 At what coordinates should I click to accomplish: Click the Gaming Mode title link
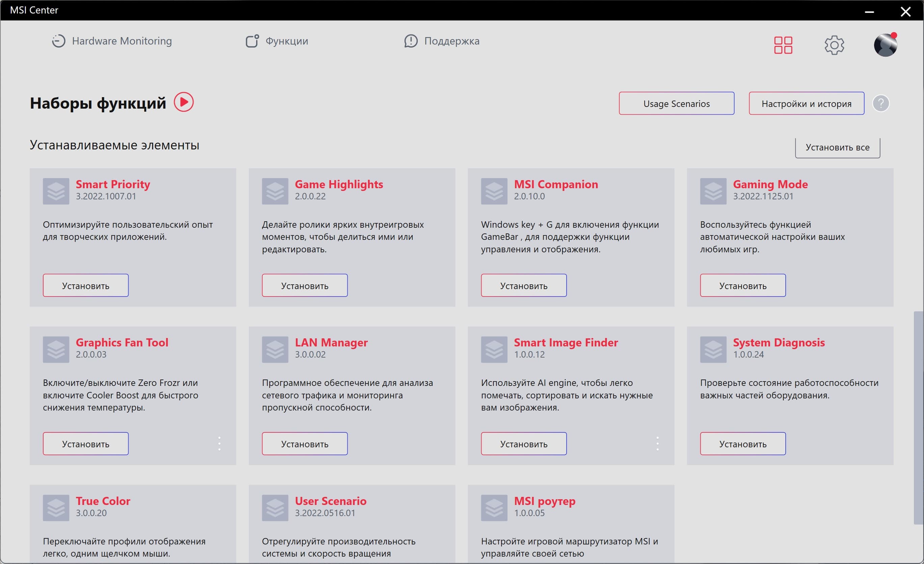(770, 185)
